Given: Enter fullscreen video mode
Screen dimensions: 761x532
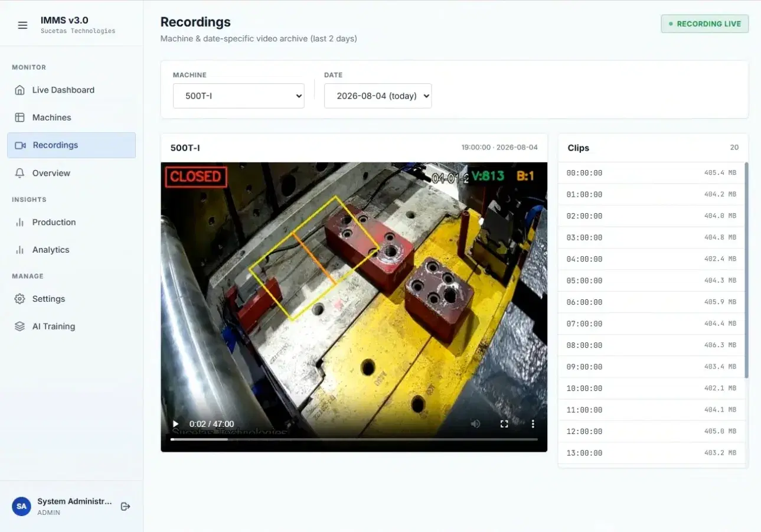Looking at the screenshot, I should pos(504,424).
